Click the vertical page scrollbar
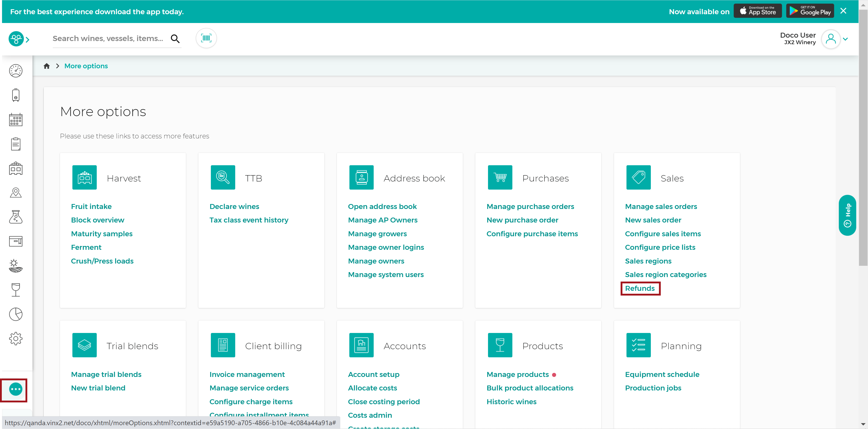Viewport: 868px width, 429px height. (x=863, y=138)
